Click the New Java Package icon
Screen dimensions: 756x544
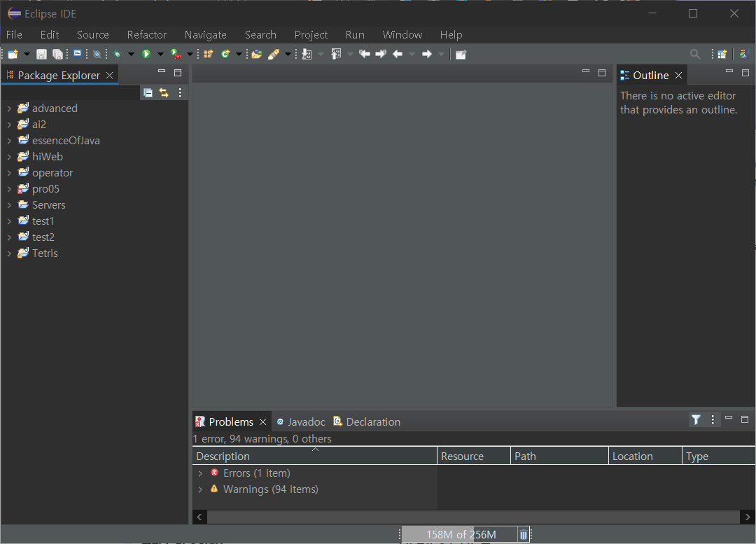point(209,54)
